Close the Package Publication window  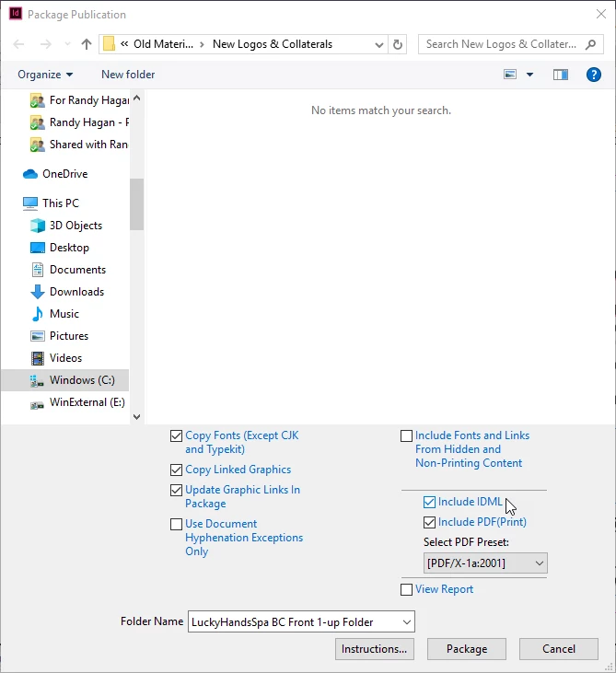(x=601, y=14)
